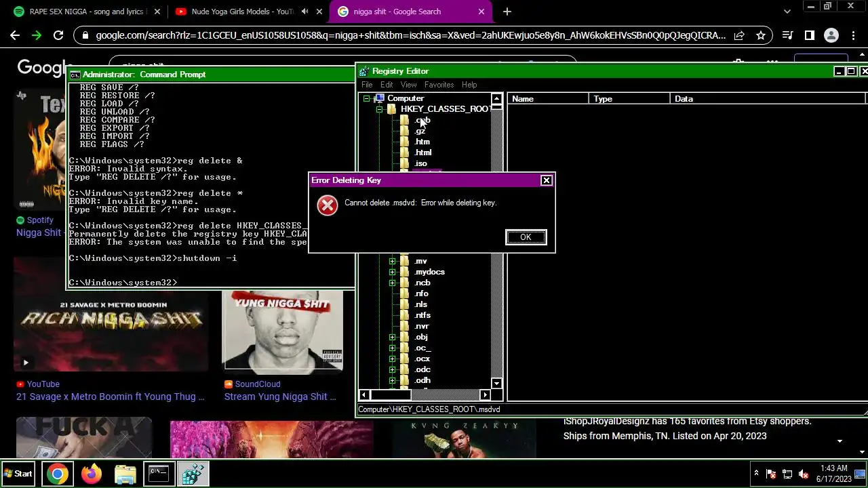Viewport: 868px width, 488px height.
Task: Open a new Chrome tab with the plus
Action: (x=507, y=12)
